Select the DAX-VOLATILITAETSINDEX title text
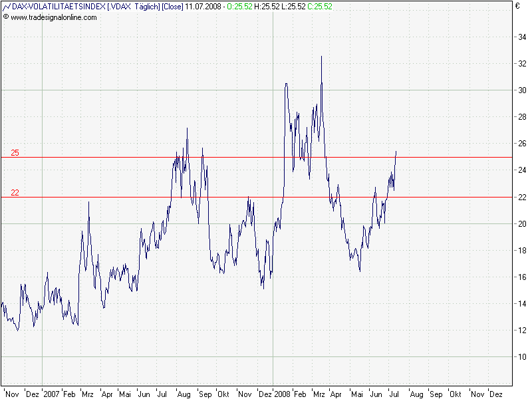532x399 pixels. point(59,7)
